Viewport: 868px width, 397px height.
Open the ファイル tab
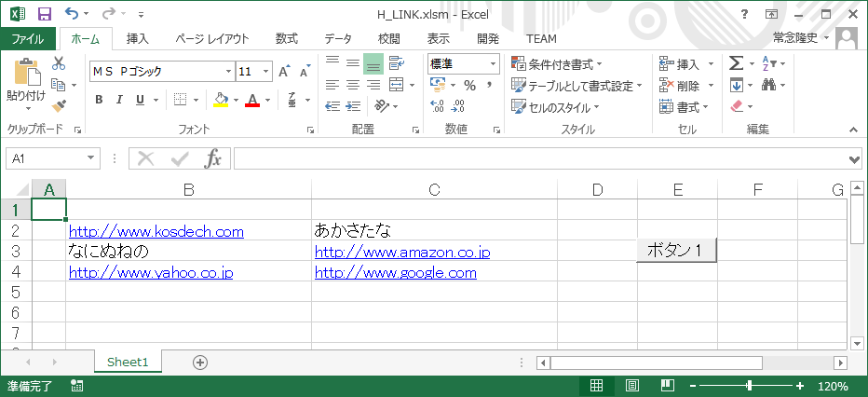[28, 39]
